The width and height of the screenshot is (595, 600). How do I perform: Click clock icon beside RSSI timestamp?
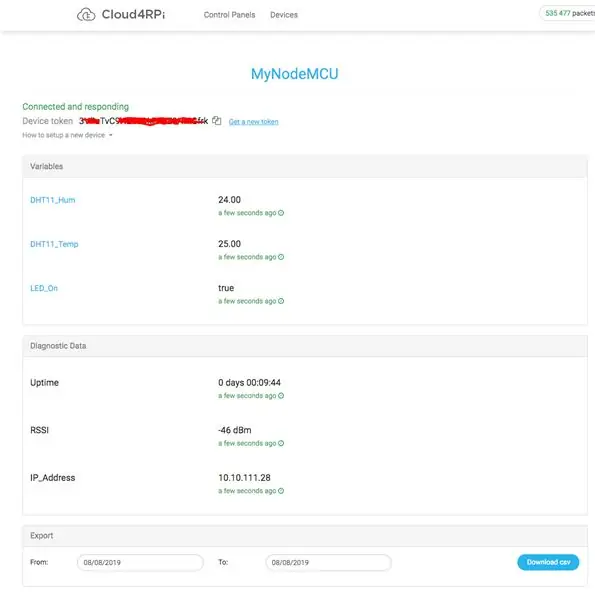(281, 443)
